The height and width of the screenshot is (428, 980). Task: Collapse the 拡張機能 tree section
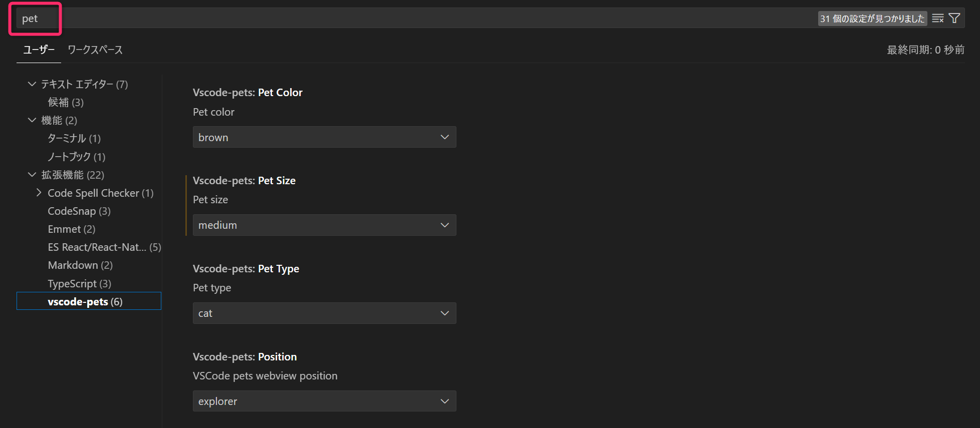coord(32,175)
